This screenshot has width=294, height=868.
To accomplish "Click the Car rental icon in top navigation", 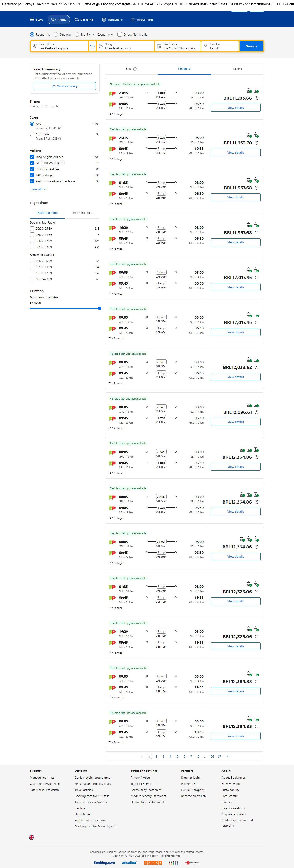I will (77, 20).
